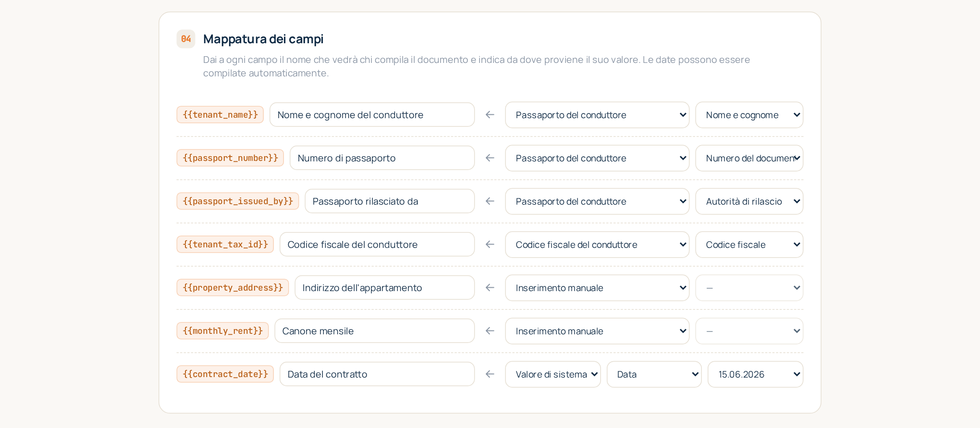Click the {{property_address}} placeholder tag
Image resolution: width=980 pixels, height=428 pixels.
pos(233,288)
